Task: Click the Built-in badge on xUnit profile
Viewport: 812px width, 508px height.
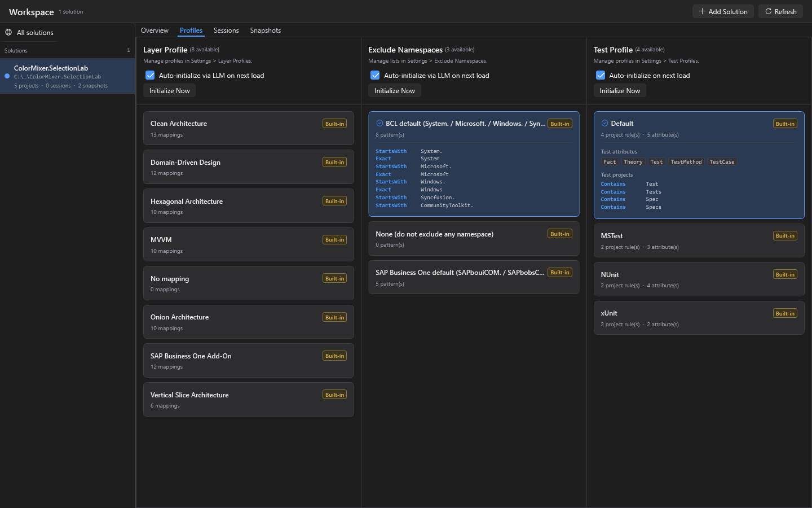Action: [785, 313]
